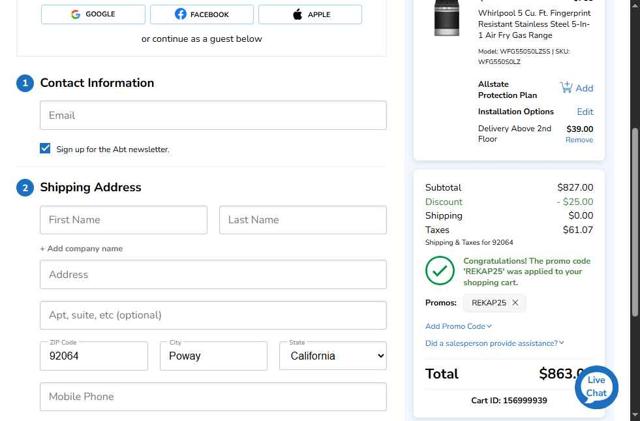Open the State dropdown showing California
This screenshot has width=640, height=421.
pos(333,356)
